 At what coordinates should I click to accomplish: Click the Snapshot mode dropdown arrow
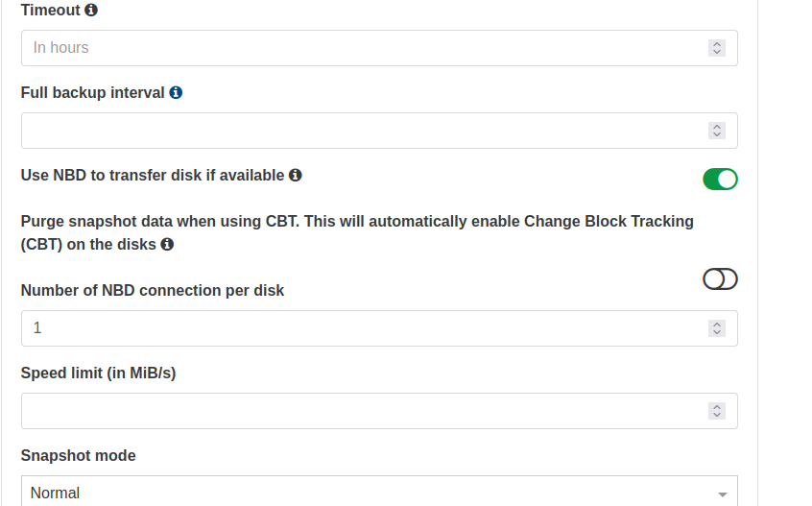pyautogui.click(x=723, y=494)
